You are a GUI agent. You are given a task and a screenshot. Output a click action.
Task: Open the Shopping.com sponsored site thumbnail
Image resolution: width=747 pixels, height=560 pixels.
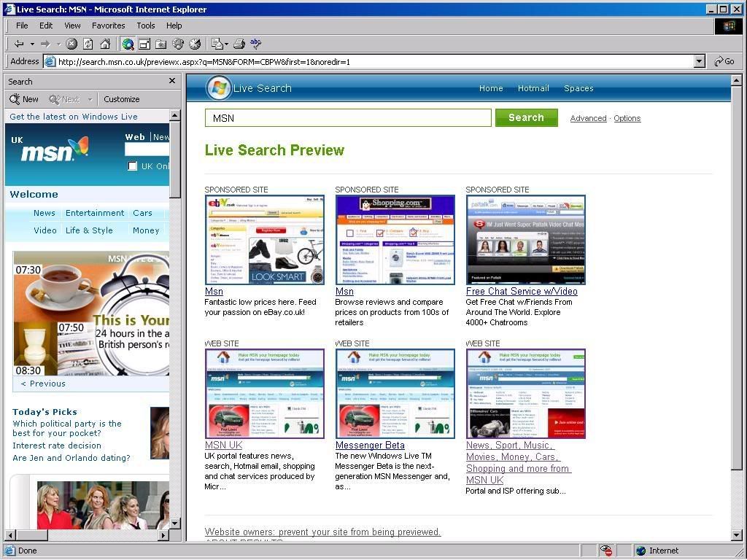(395, 239)
